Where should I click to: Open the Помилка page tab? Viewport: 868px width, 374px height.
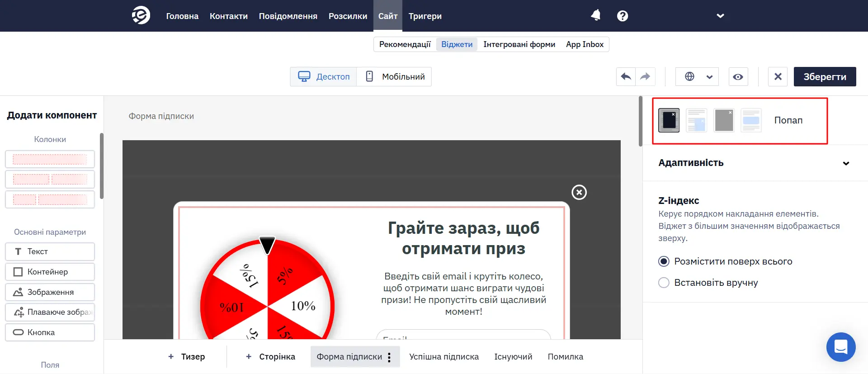(x=565, y=357)
